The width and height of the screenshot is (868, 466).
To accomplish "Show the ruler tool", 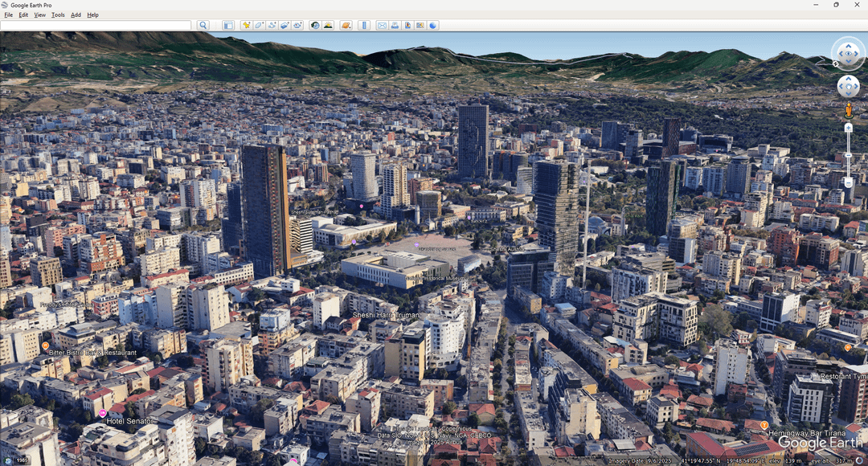I will point(364,26).
